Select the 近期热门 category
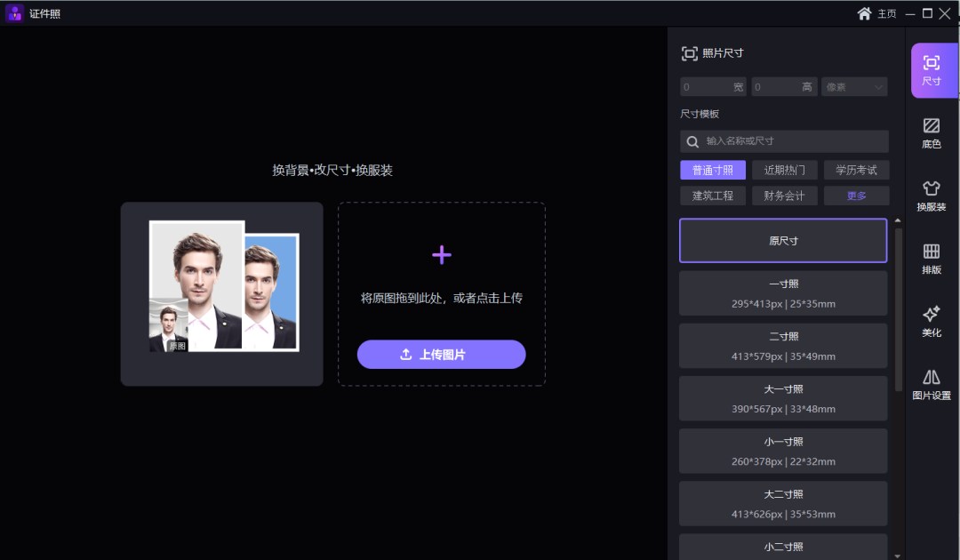 point(784,170)
